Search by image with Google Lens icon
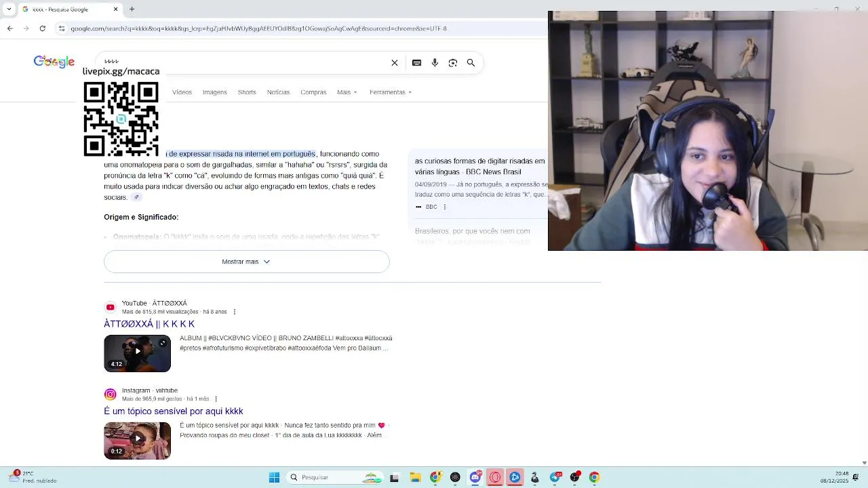The height and width of the screenshot is (488, 868). coord(453,63)
